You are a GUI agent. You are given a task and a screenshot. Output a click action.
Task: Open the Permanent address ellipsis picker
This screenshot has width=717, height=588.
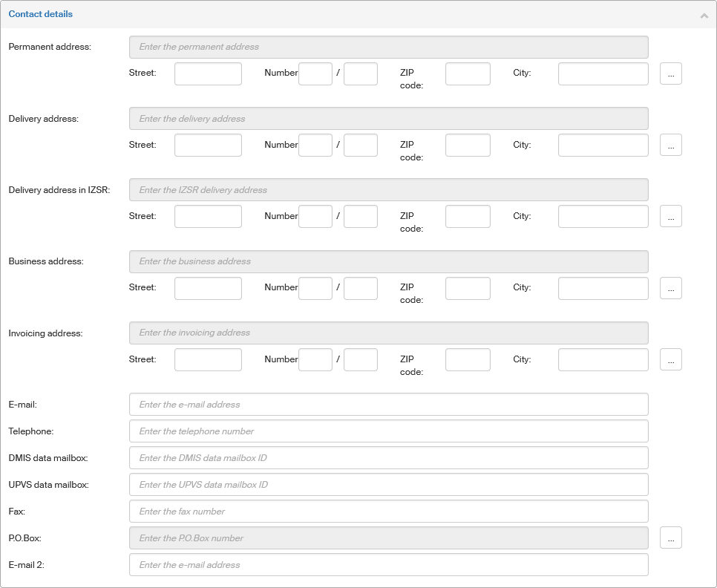(x=670, y=73)
